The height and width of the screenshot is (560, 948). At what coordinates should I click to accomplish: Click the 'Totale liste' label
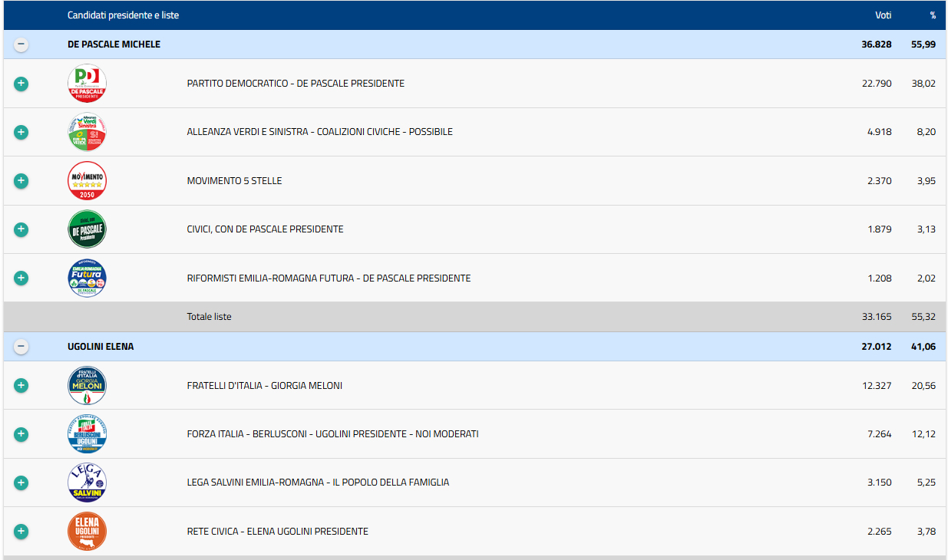coord(210,317)
